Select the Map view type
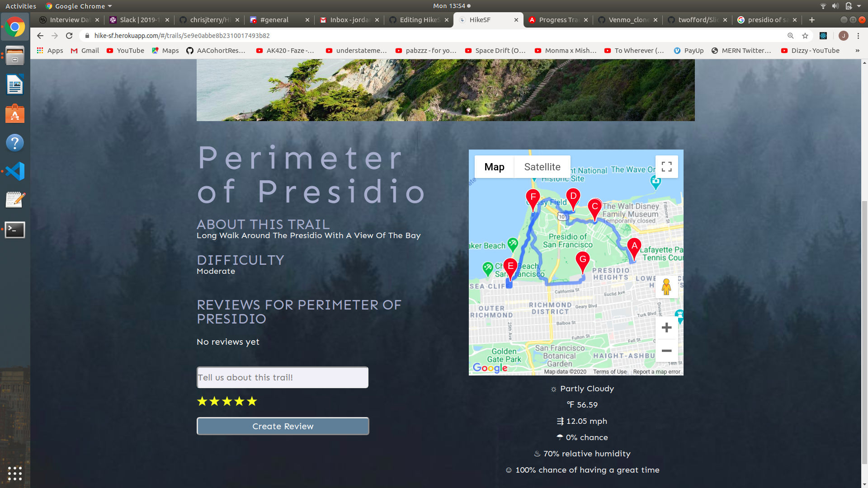The height and width of the screenshot is (488, 868). click(494, 167)
